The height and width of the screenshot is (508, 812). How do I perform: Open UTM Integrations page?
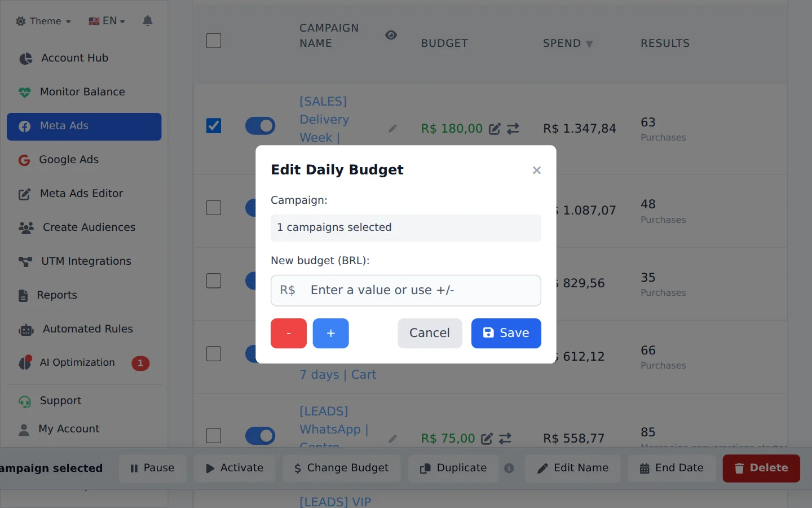point(84,261)
